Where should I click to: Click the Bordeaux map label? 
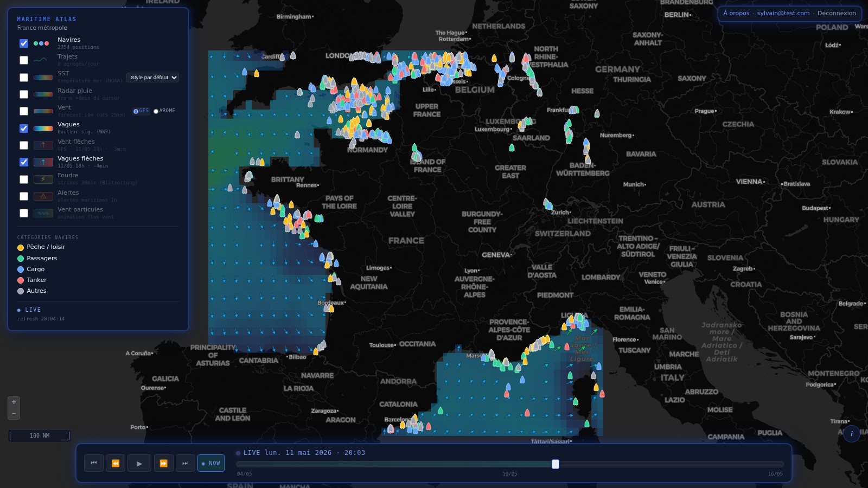click(x=330, y=303)
